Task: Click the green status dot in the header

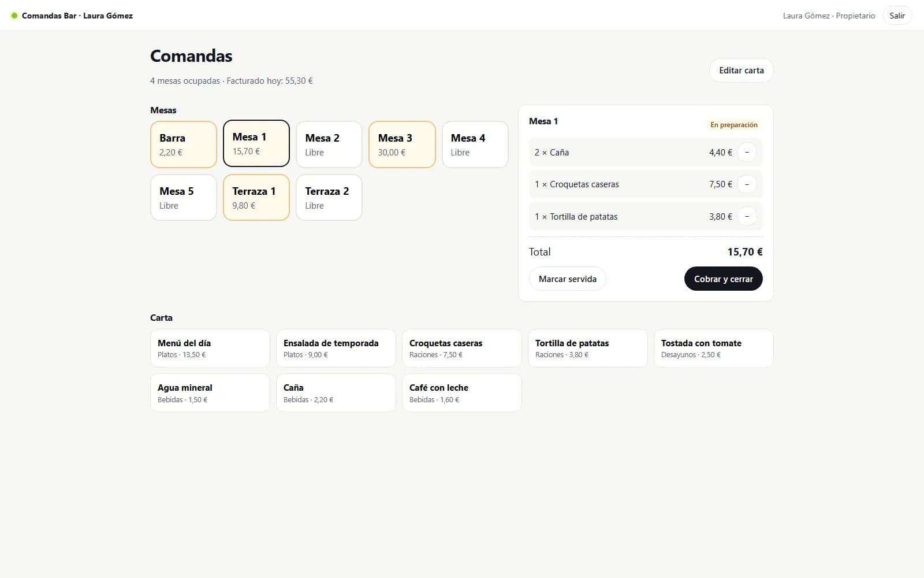Action: 14,16
